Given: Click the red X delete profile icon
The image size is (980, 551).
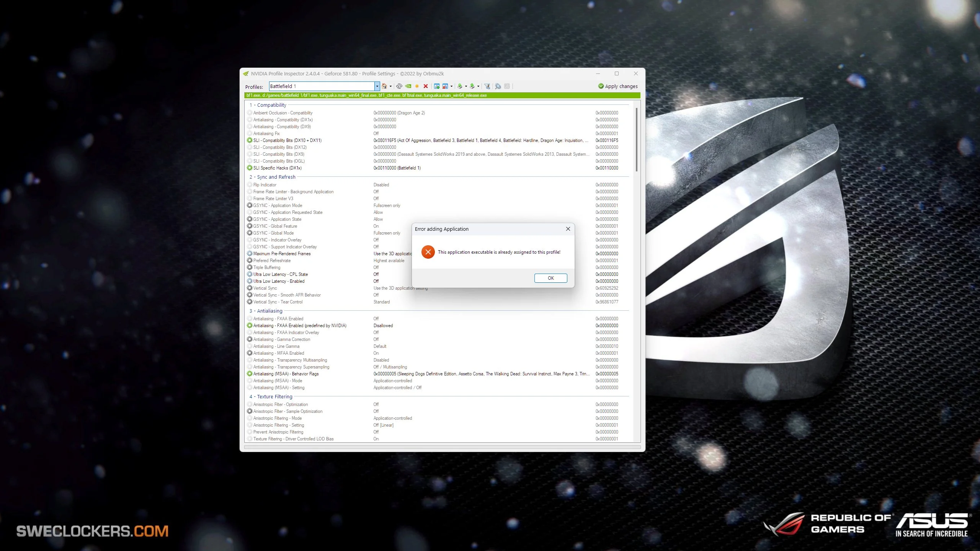Looking at the screenshot, I should [x=425, y=86].
